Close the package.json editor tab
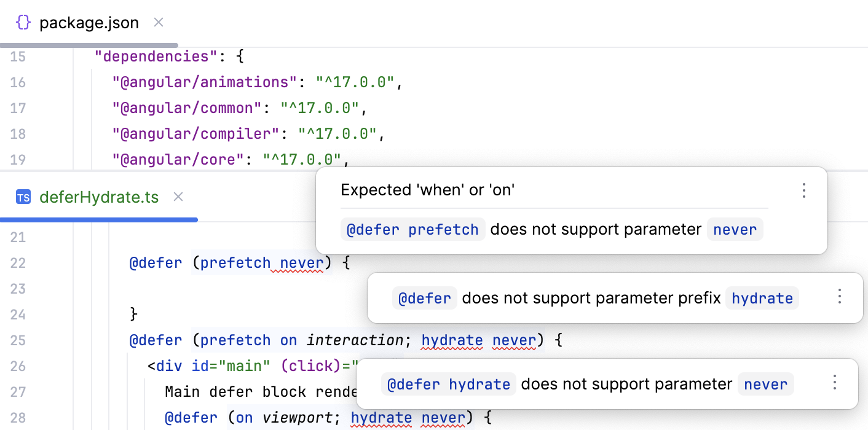 coord(158,22)
